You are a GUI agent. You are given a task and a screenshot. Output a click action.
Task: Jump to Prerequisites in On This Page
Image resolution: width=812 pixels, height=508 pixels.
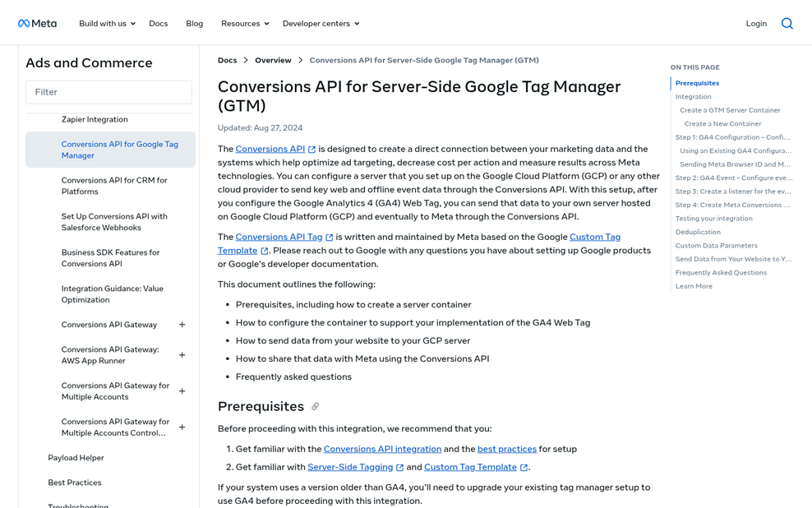[x=697, y=83]
